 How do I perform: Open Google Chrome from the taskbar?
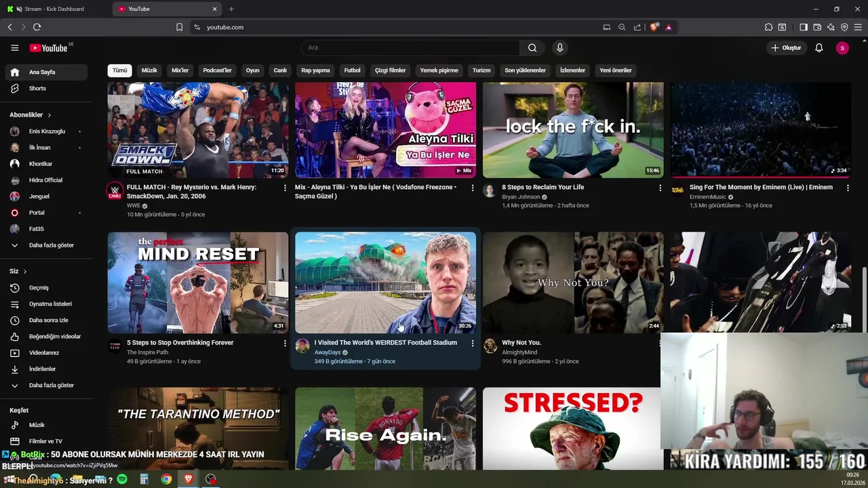click(166, 479)
